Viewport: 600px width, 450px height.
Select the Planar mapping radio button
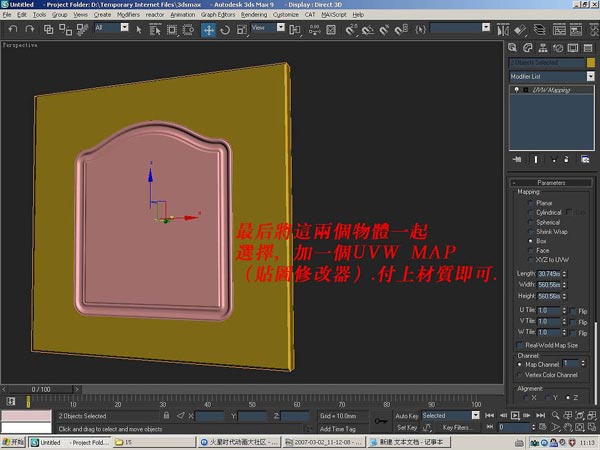point(530,202)
